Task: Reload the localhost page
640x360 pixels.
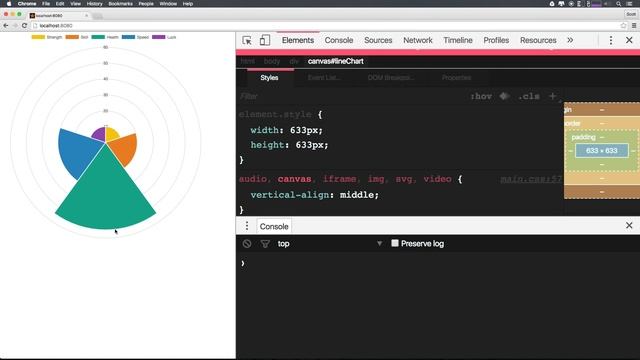Action: pos(24,25)
